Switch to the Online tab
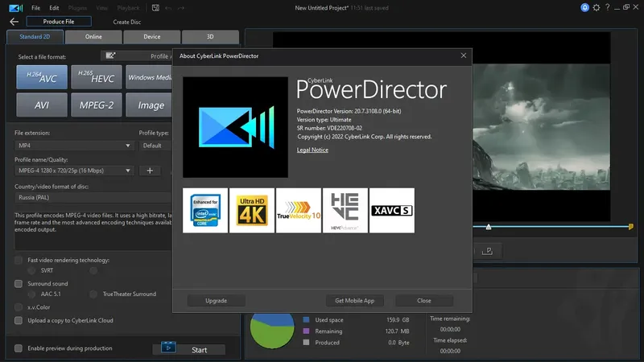 [93, 36]
